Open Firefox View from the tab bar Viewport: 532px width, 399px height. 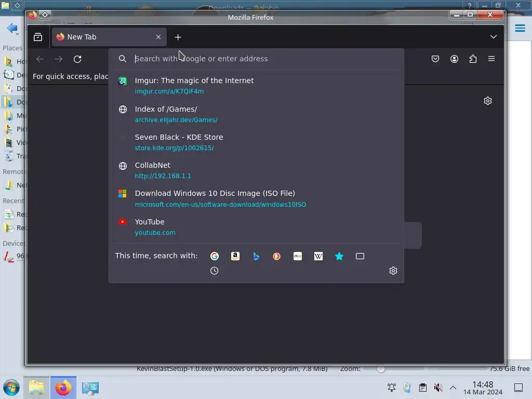[38, 37]
